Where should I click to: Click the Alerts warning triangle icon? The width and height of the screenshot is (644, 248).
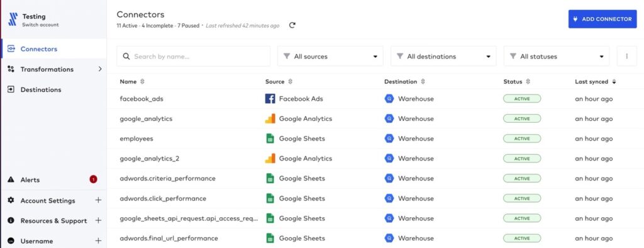[11, 180]
